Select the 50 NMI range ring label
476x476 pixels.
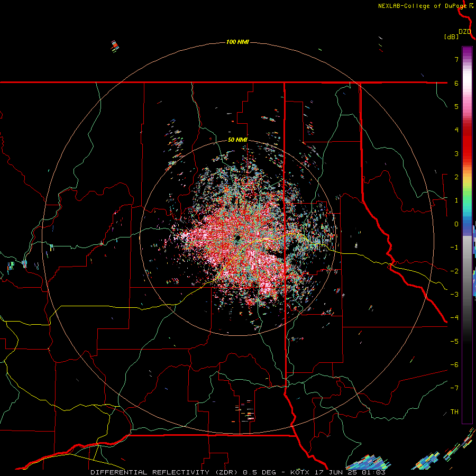237,140
